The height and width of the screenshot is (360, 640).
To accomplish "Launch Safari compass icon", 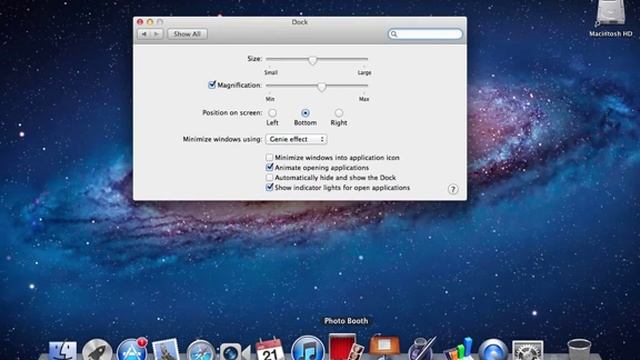I will [x=200, y=351].
